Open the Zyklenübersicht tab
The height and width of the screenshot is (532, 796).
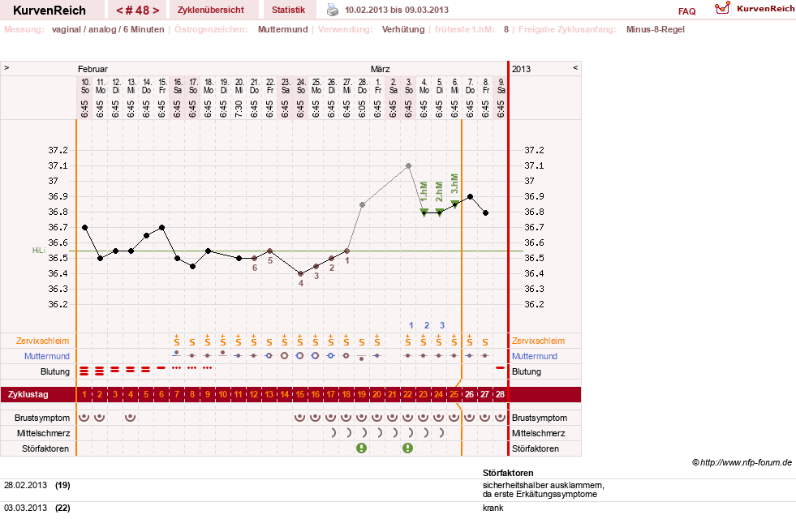coord(211,10)
